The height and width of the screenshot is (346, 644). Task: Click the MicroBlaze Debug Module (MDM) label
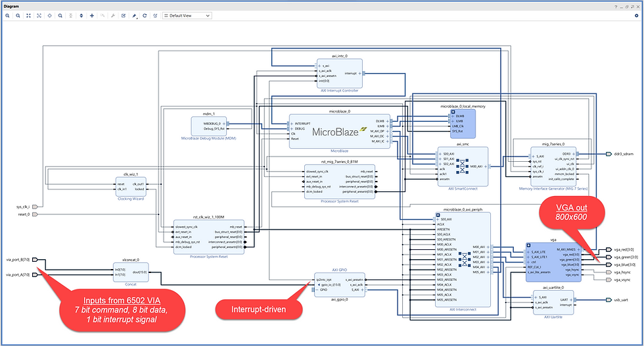pyautogui.click(x=209, y=139)
